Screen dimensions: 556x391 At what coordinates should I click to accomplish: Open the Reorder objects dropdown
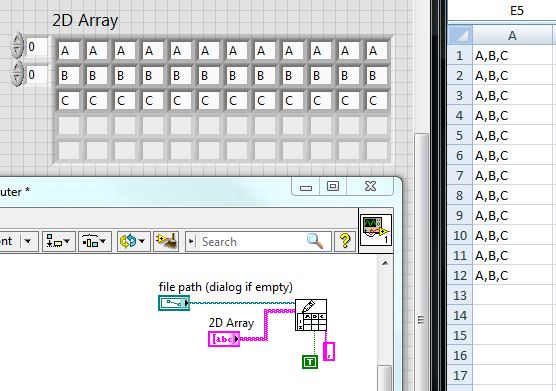click(133, 242)
